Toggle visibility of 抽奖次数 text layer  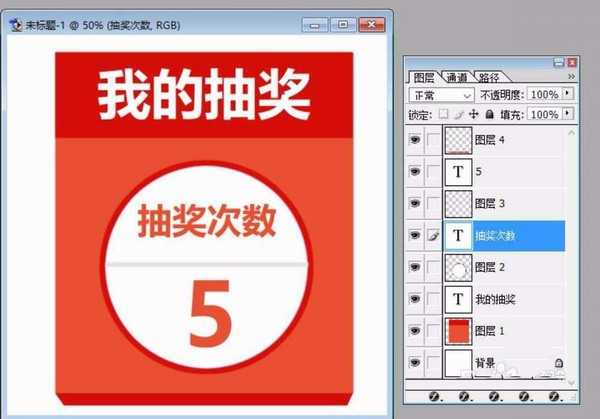click(414, 235)
